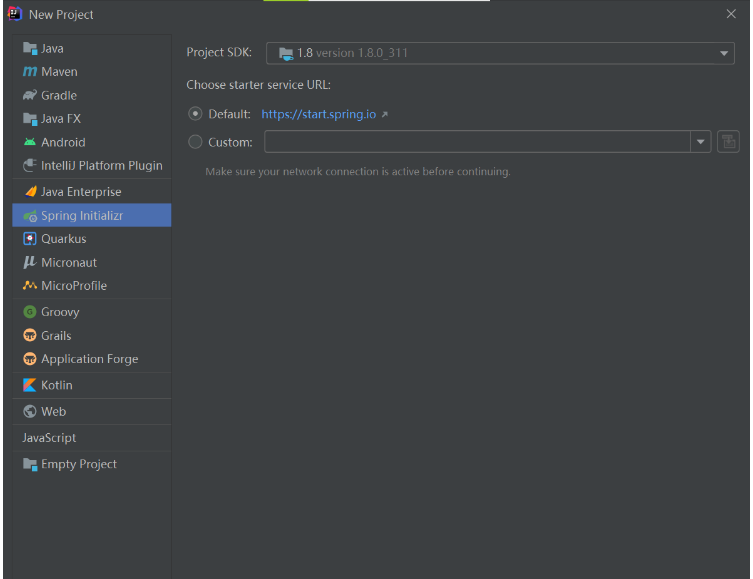Click the Quarkus icon in sidebar
Screen dimensions: 753x579
pyautogui.click(x=30, y=239)
